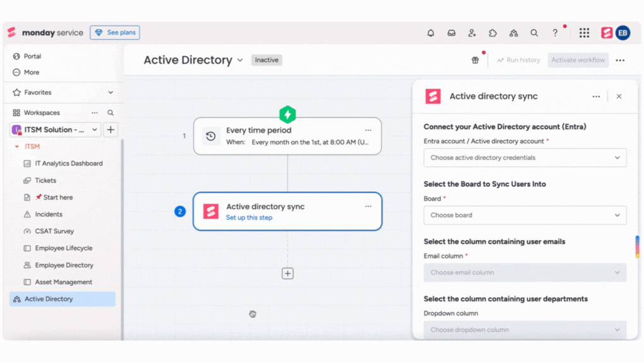Image resolution: width=644 pixels, height=362 pixels.
Task: Expand the Active Directory title chevron
Action: 240,61
